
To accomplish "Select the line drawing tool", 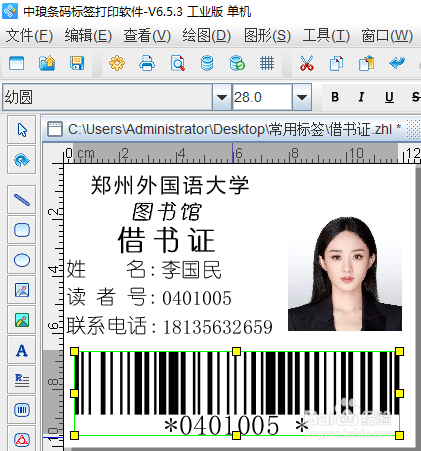I will [22, 200].
